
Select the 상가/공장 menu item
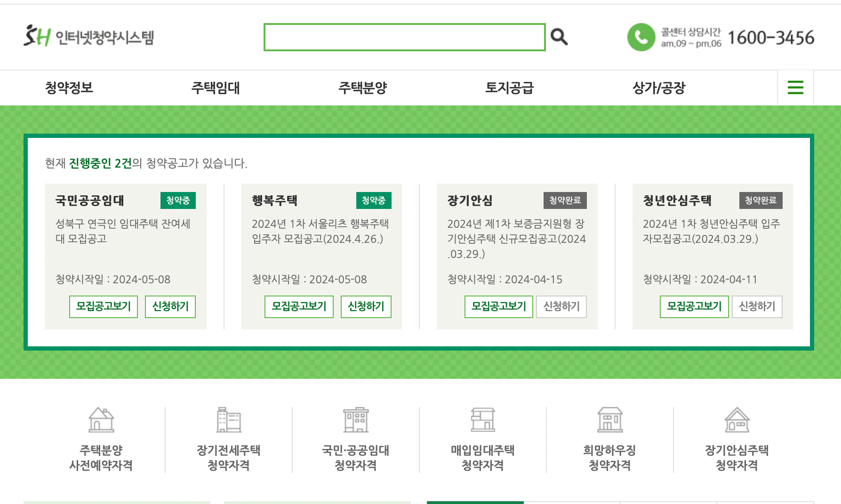coord(659,88)
